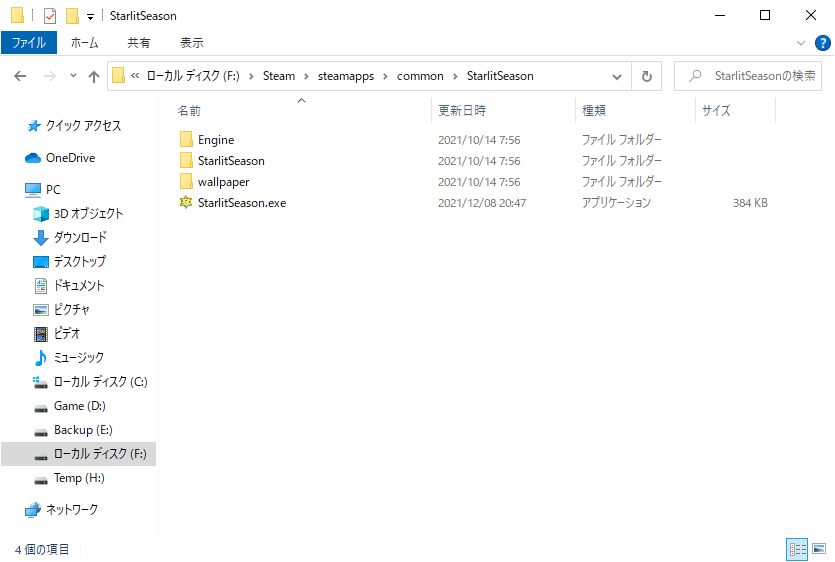The image size is (835, 562).
Task: Switch to the 共有 ribbon tab
Action: (x=138, y=43)
